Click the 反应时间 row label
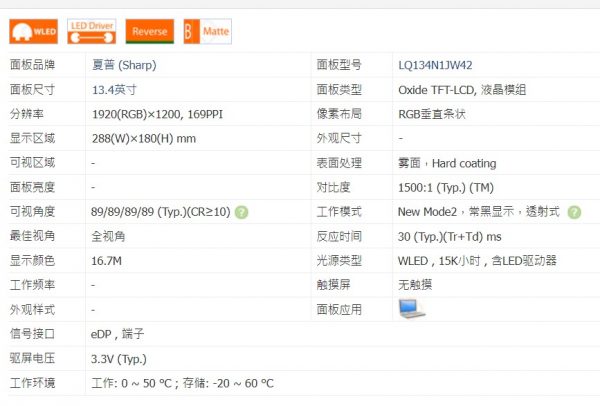Image resolution: width=600 pixels, height=406 pixels. pyautogui.click(x=339, y=236)
